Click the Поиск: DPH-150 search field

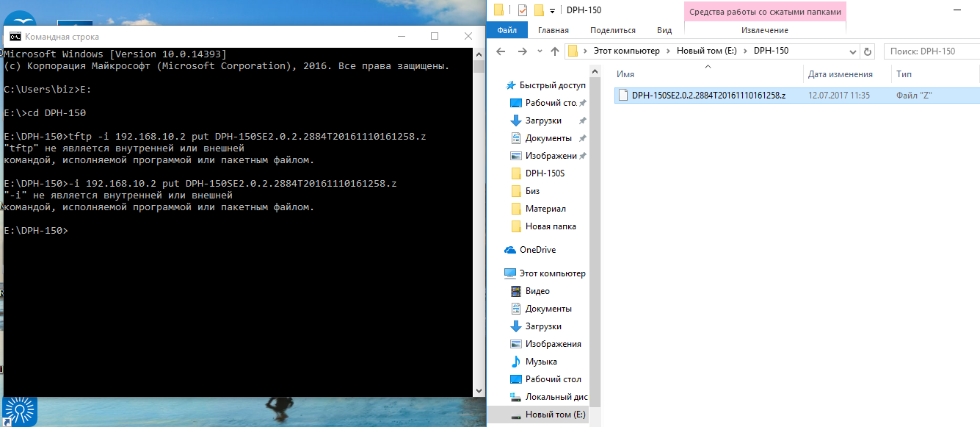coord(930,51)
